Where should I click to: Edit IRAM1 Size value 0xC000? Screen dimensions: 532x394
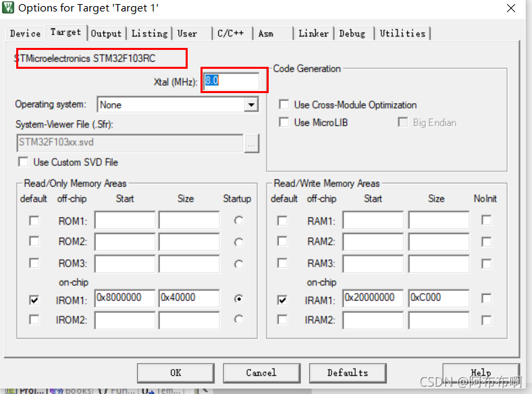(439, 298)
